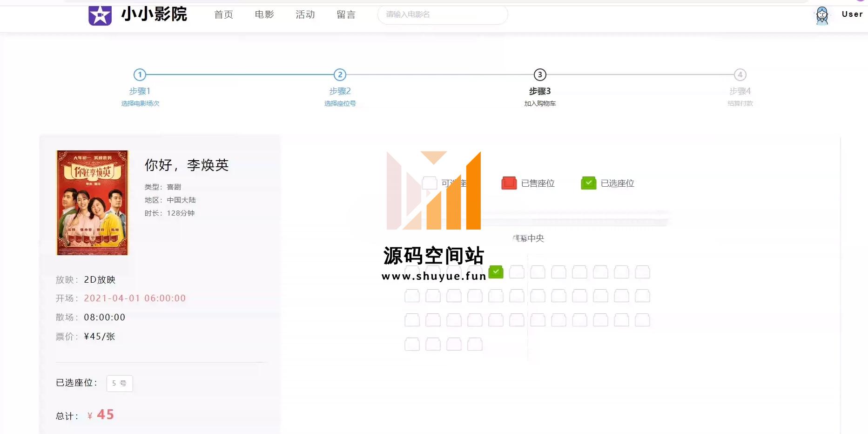Pick the second seat in the fourth row
This screenshot has width=868, height=434.
click(x=433, y=344)
